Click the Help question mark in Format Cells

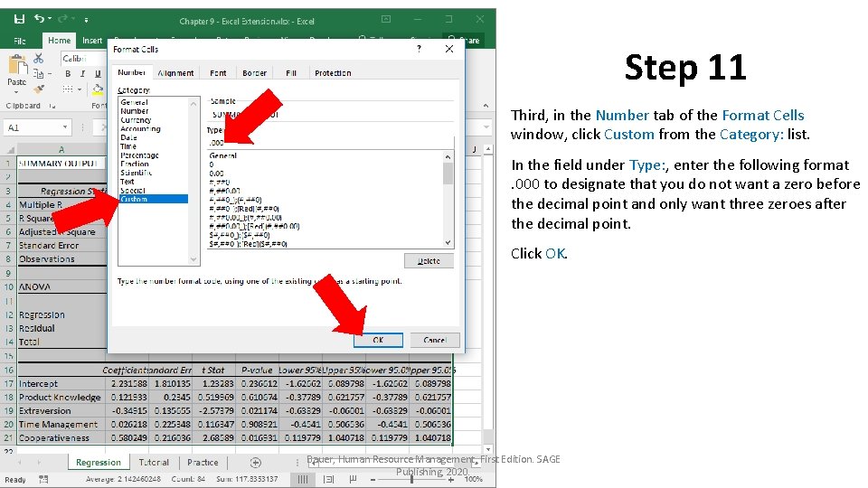tap(419, 49)
